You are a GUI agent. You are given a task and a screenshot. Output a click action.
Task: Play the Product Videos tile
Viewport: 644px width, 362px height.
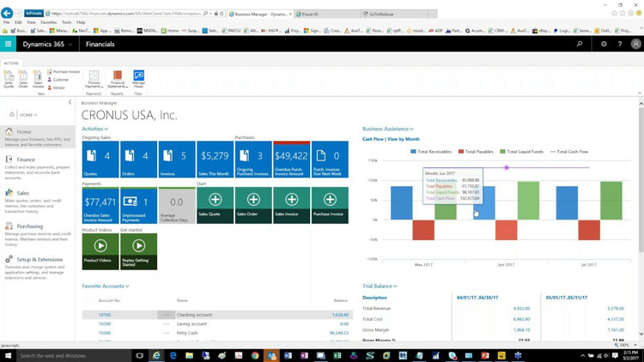click(x=100, y=250)
